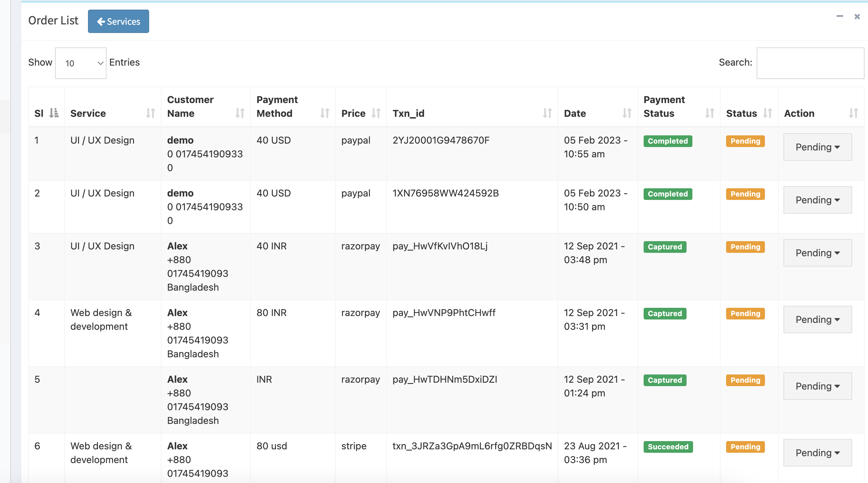The image size is (868, 483).
Task: Click date 12 Sep 2021 - 01:24 pm
Action: (x=594, y=386)
